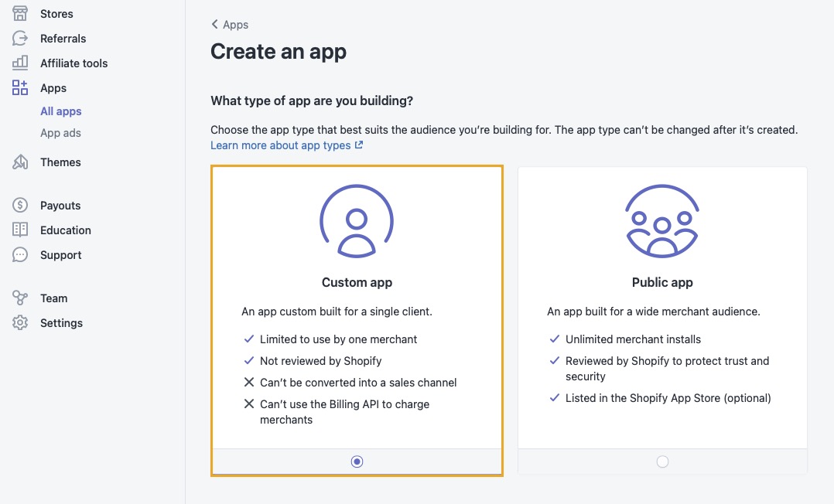834x504 pixels.
Task: Click the Team people icon
Action: [x=20, y=298]
